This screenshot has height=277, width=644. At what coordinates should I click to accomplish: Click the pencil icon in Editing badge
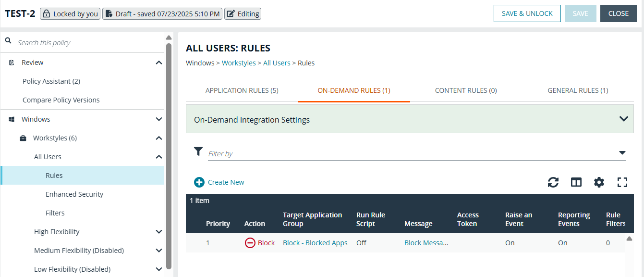point(231,14)
